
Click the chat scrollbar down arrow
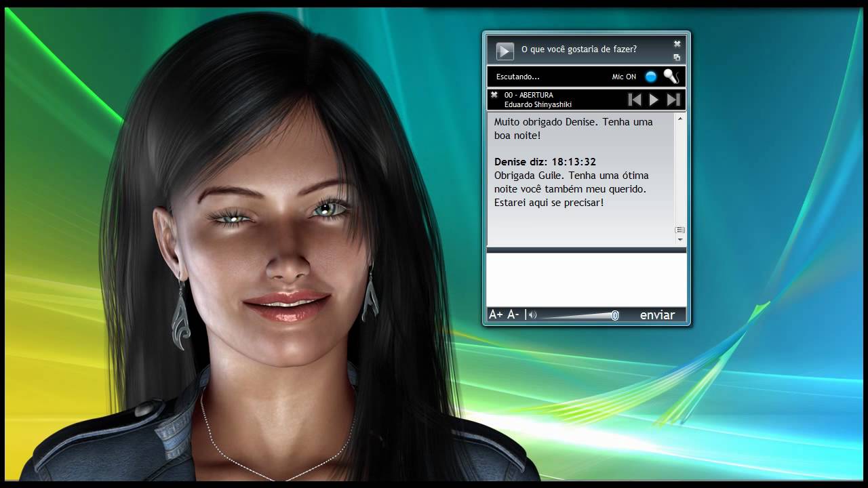point(680,240)
